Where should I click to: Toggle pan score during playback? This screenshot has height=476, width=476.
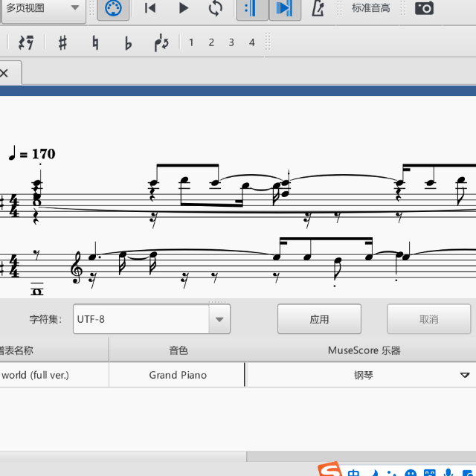284,8
